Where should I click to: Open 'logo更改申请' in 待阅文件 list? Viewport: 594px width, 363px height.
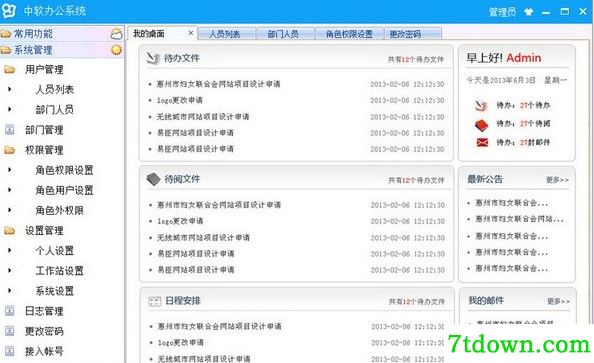180,221
